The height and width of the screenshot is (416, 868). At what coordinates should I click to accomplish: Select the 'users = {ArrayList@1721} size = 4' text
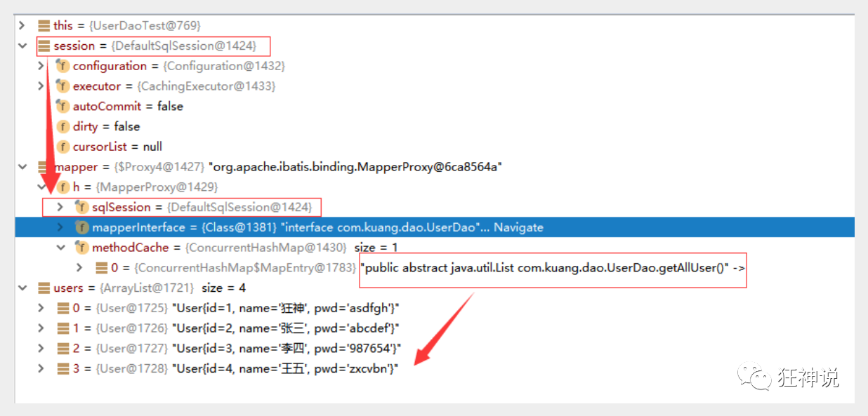click(x=150, y=288)
